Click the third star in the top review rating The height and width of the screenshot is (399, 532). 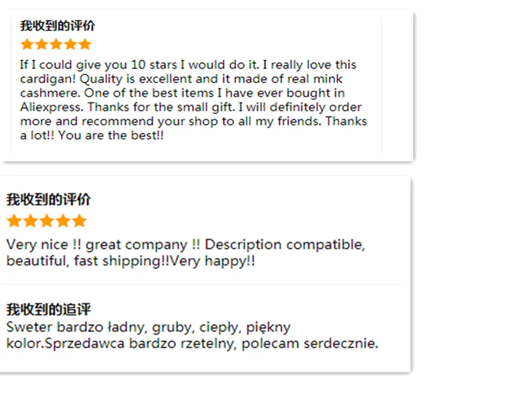click(x=56, y=44)
